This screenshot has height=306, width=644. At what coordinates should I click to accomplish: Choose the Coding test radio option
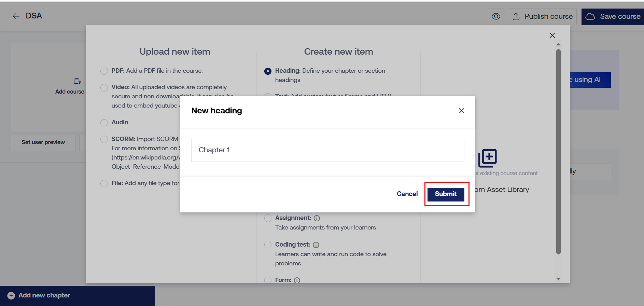pos(268,245)
